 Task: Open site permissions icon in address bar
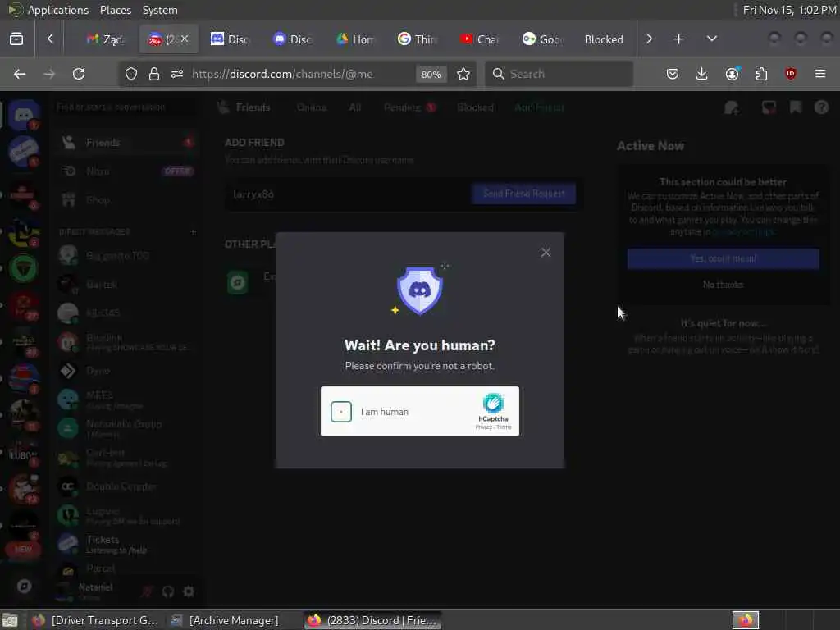coord(177,74)
